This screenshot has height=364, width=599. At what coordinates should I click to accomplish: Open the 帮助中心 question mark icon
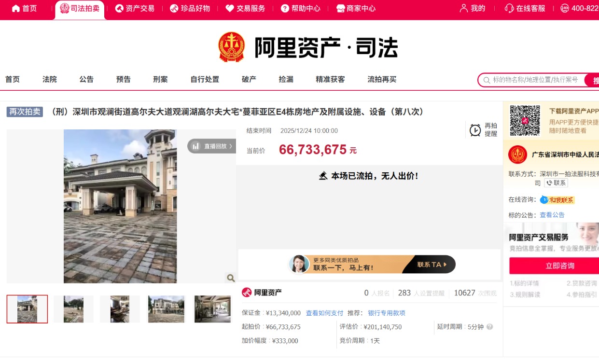[285, 8]
